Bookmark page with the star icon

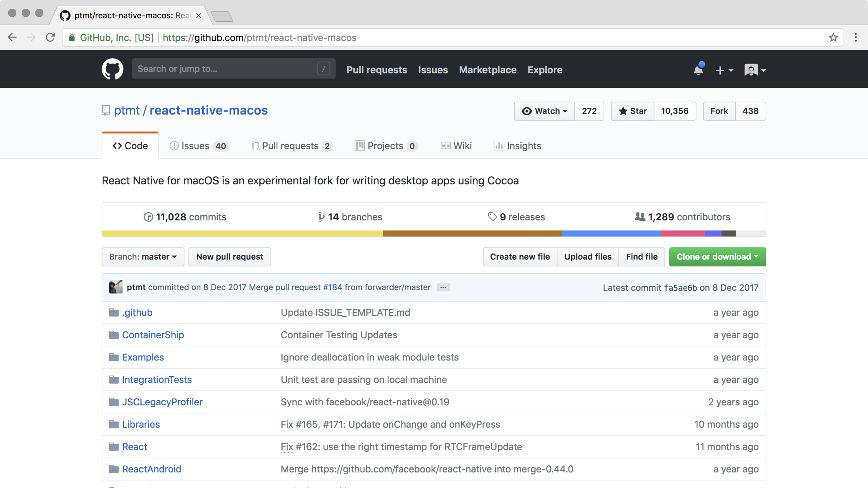pyautogui.click(x=833, y=37)
